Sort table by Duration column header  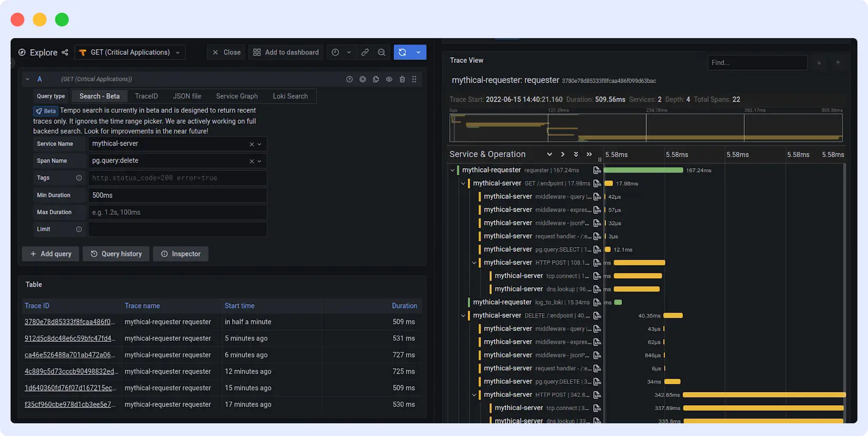[x=404, y=306]
